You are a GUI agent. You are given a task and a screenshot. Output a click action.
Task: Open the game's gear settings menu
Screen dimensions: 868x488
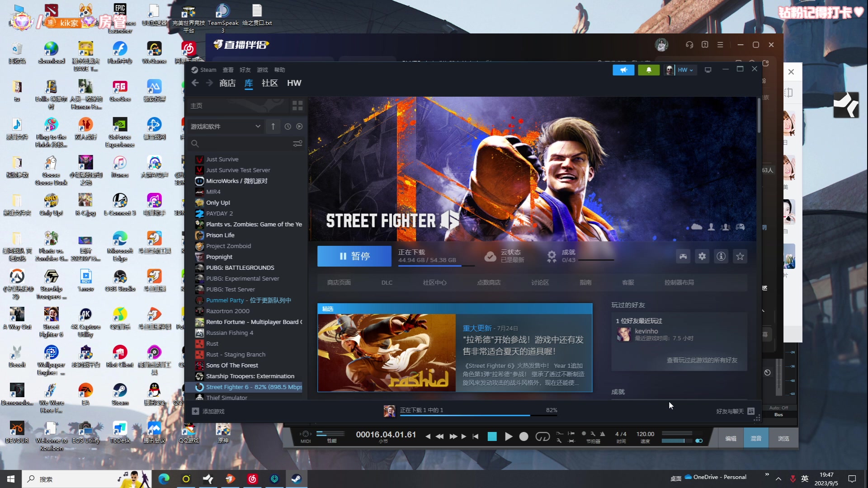tap(702, 257)
